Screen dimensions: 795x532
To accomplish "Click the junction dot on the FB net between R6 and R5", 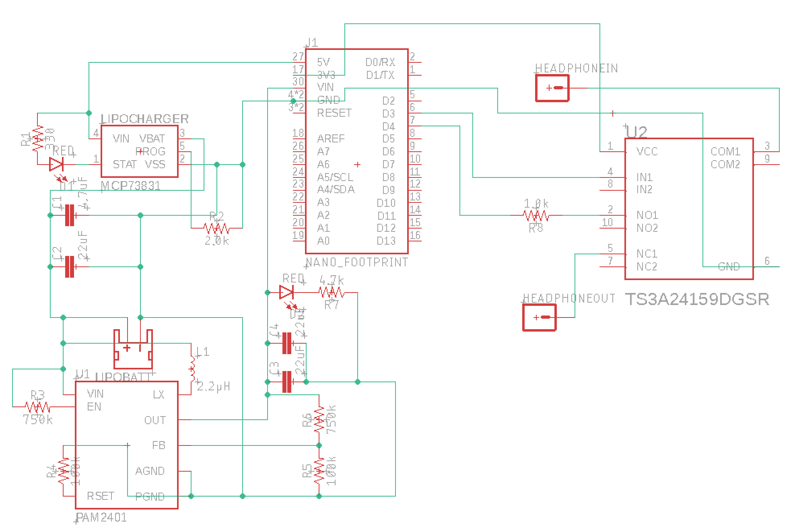I will pos(319,445).
